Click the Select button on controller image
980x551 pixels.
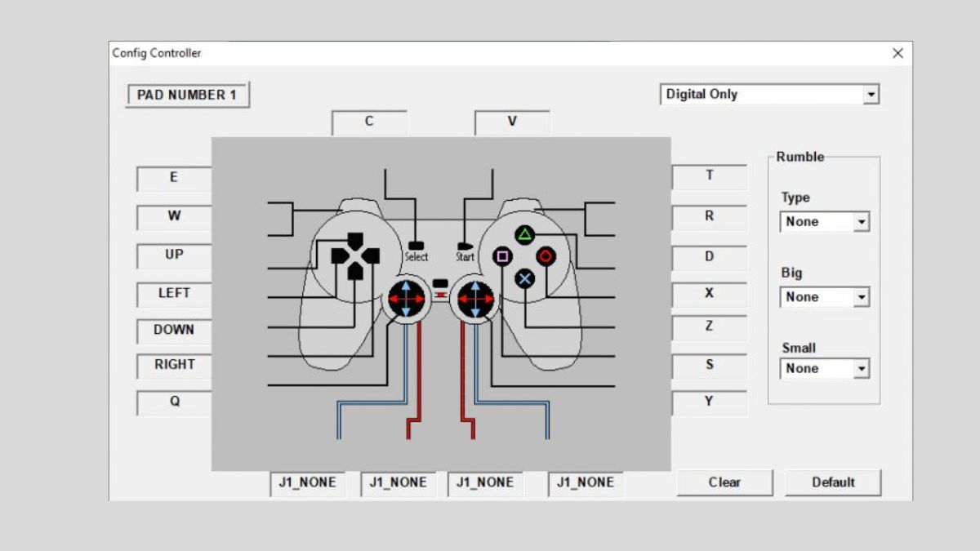point(416,245)
